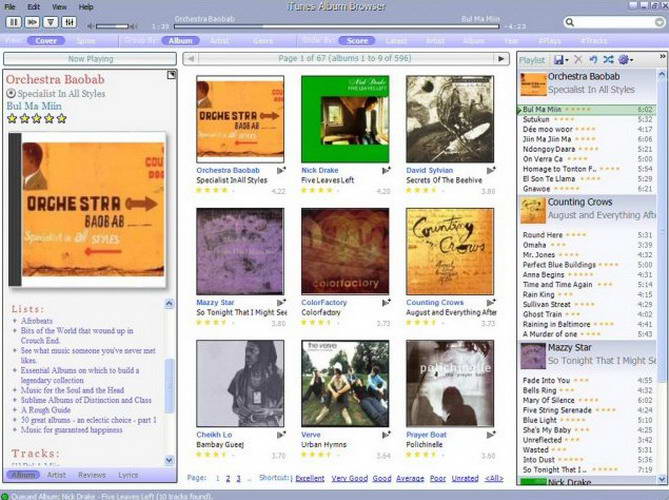Expand the playlist toolbar overflow chevron
Image resolution: width=669 pixels, height=500 pixels.
pos(663,56)
